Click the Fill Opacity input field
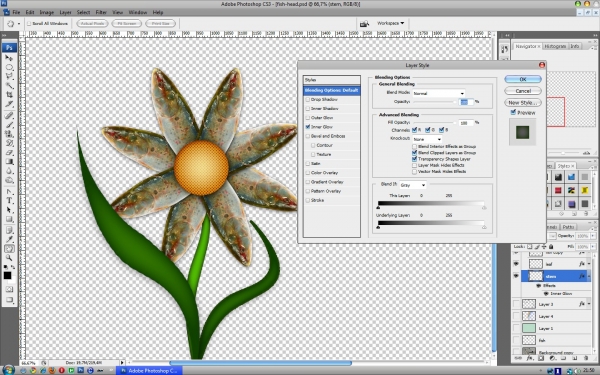This screenshot has width=600, height=375. tap(466, 123)
